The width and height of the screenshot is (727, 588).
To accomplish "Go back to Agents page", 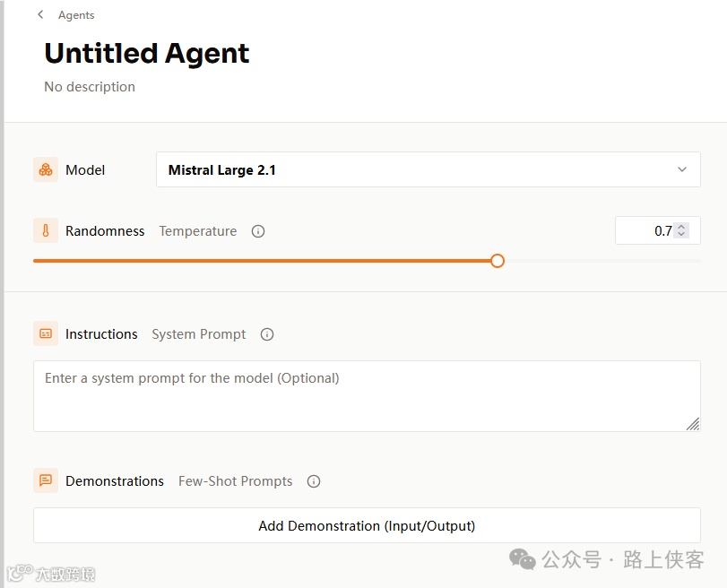I will click(x=76, y=15).
